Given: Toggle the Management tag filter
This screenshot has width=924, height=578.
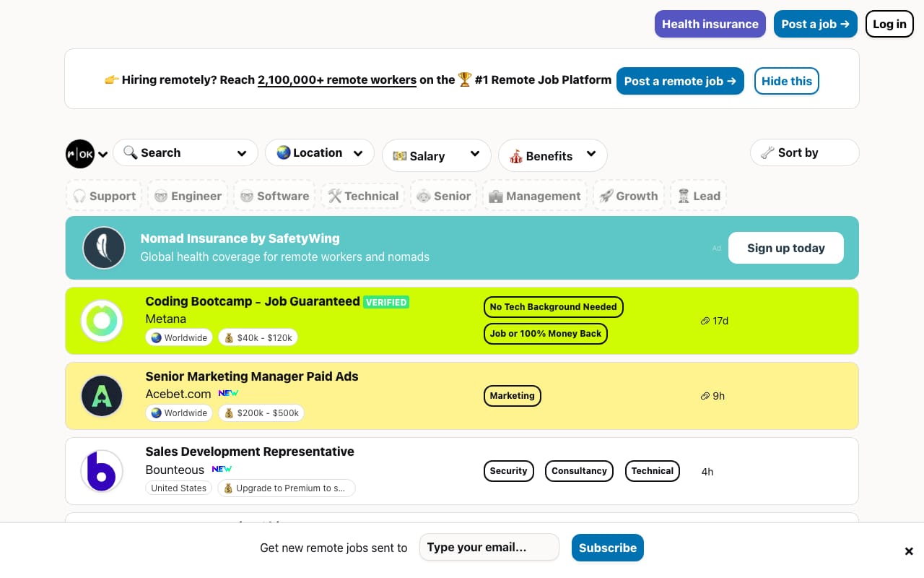Looking at the screenshot, I should tap(534, 196).
